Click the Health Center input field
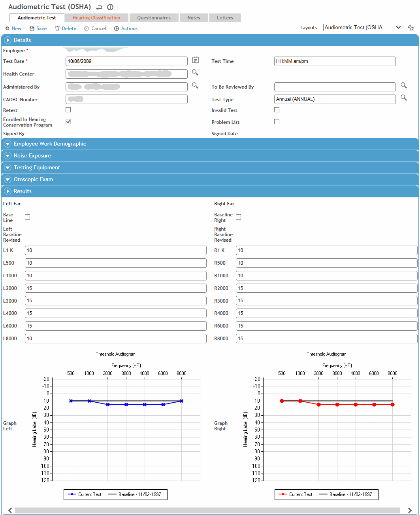420x515 pixels. 126,74
